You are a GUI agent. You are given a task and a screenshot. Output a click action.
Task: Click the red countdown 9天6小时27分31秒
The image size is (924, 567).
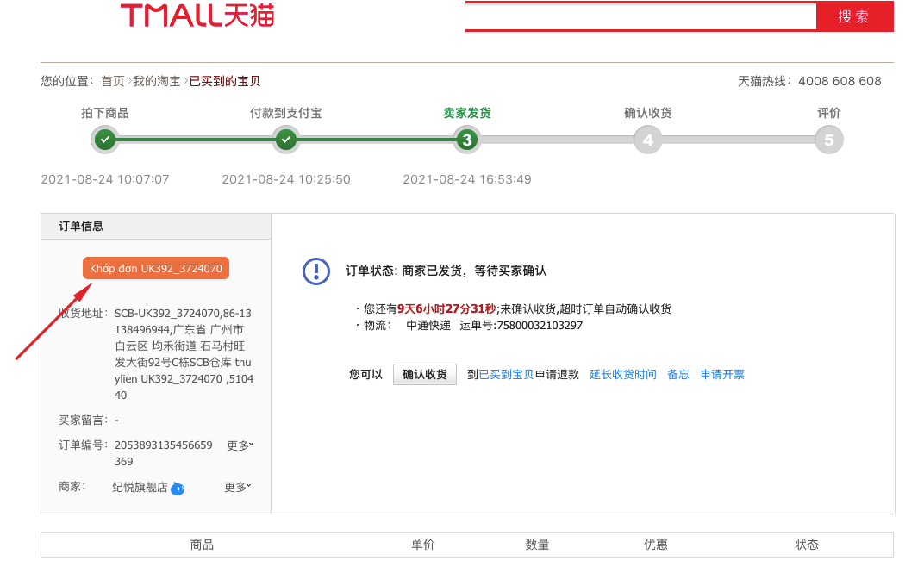(446, 308)
